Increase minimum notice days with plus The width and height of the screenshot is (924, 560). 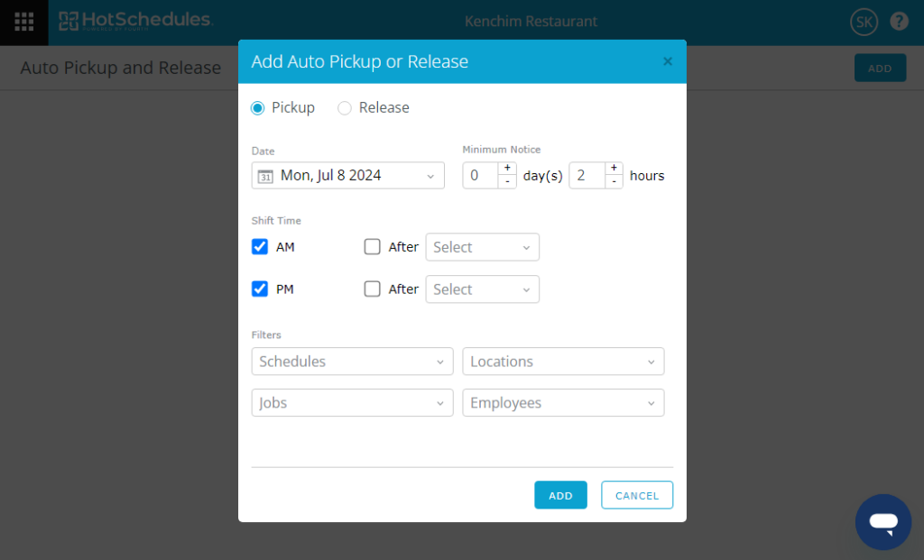coord(507,169)
